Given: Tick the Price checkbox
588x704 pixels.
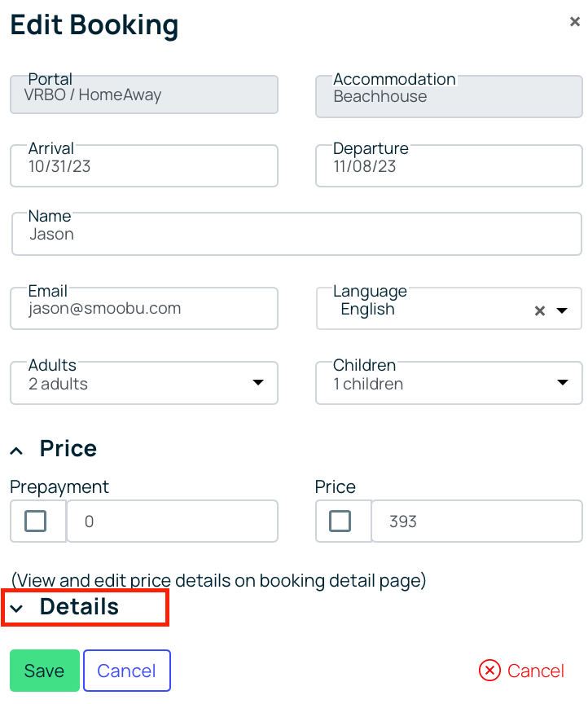Looking at the screenshot, I should click(x=340, y=521).
